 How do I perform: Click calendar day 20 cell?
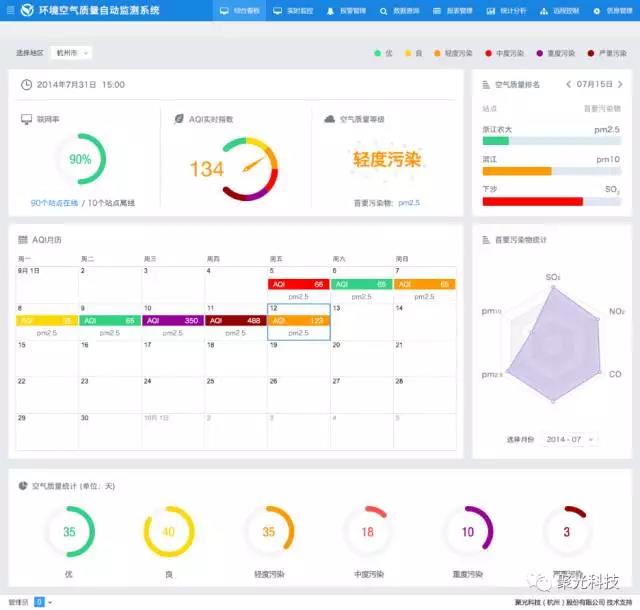pyautogui.click(x=362, y=358)
